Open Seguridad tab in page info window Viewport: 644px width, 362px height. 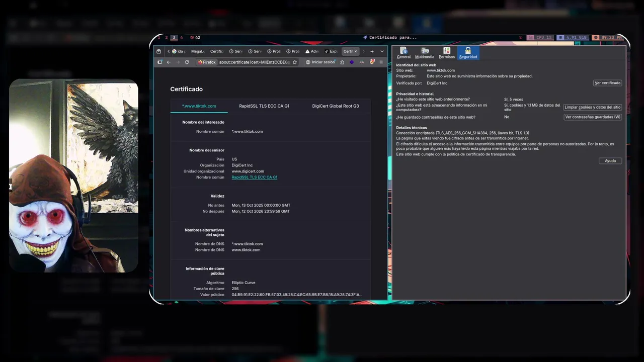click(468, 53)
